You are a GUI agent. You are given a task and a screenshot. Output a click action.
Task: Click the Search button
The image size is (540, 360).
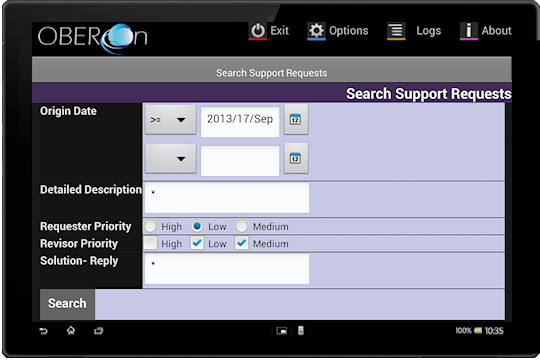click(67, 304)
